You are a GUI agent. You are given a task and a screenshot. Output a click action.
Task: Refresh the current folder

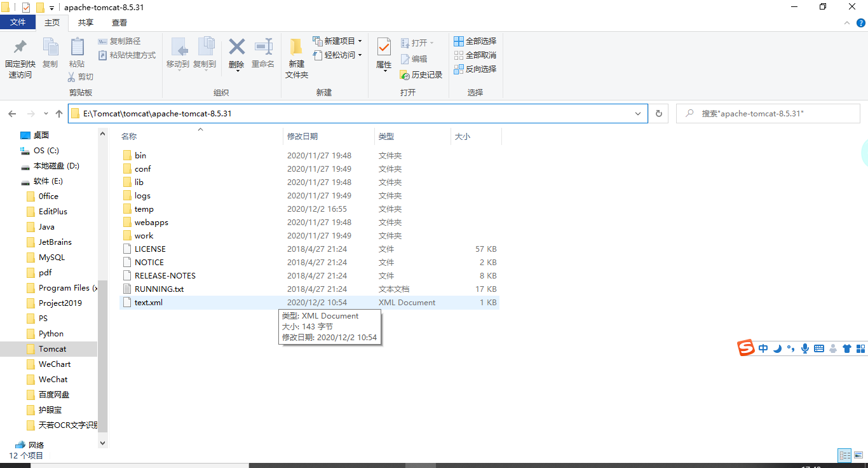[659, 114]
